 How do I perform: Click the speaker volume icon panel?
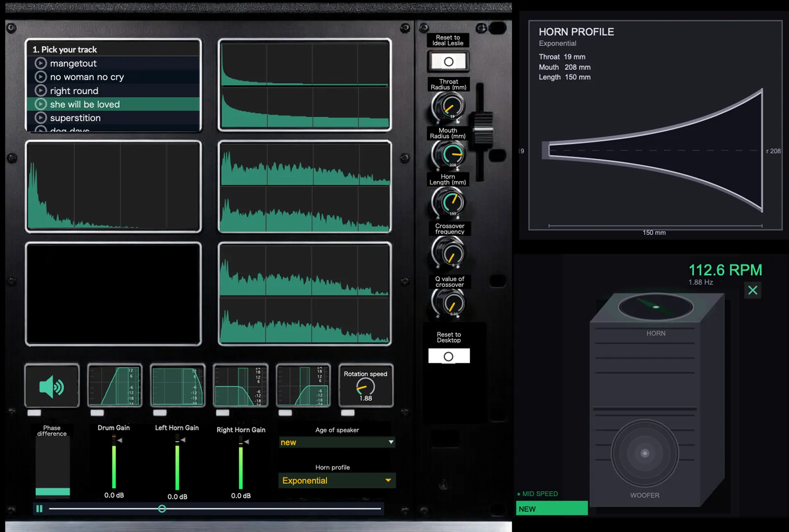pos(52,386)
